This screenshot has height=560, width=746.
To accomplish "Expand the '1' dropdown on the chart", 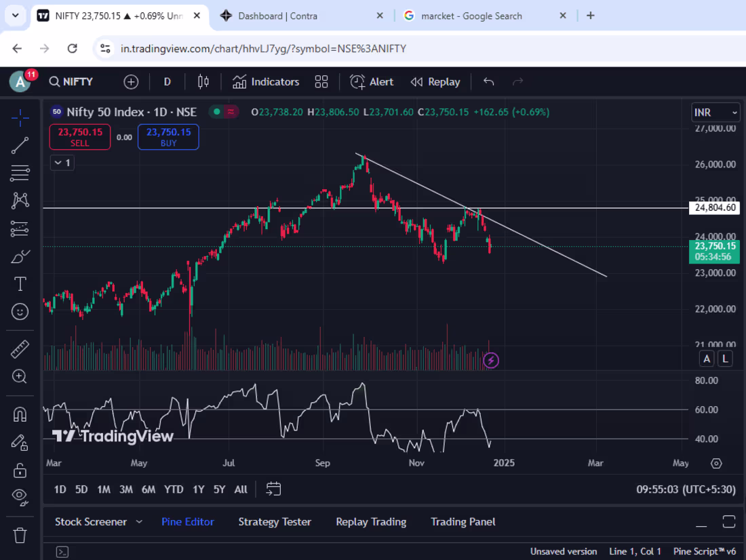I will coord(62,163).
